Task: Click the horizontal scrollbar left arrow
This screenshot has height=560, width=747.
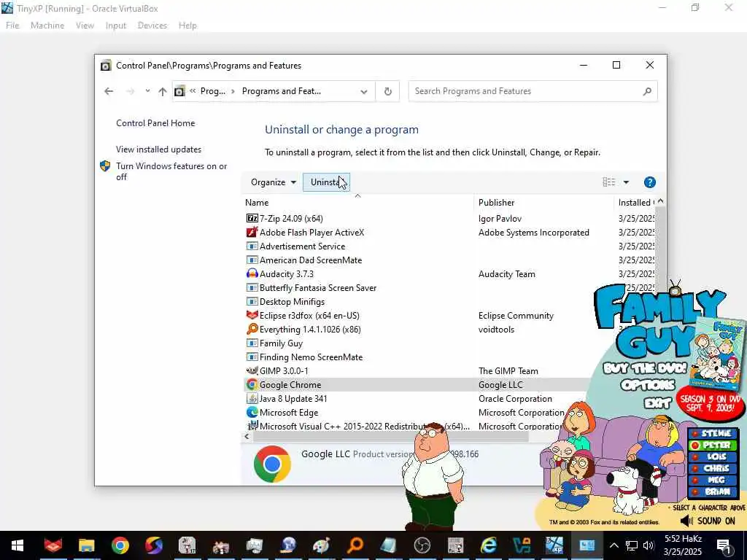Action: [x=247, y=436]
